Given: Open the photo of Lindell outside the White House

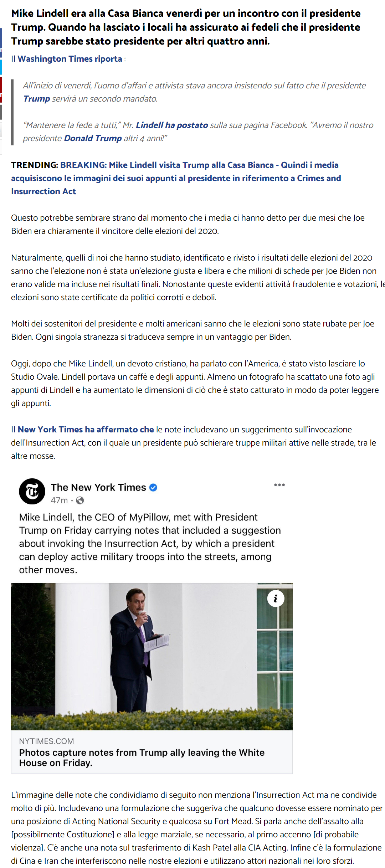Looking at the screenshot, I should pos(152,657).
